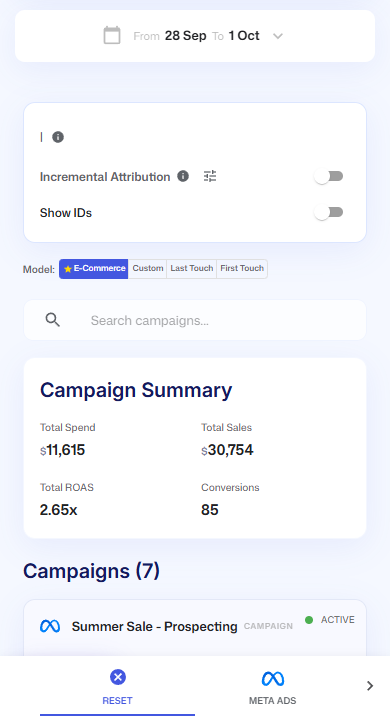Viewport: 390px width, 716px height.
Task: Switch to the Custom model
Action: 148,269
